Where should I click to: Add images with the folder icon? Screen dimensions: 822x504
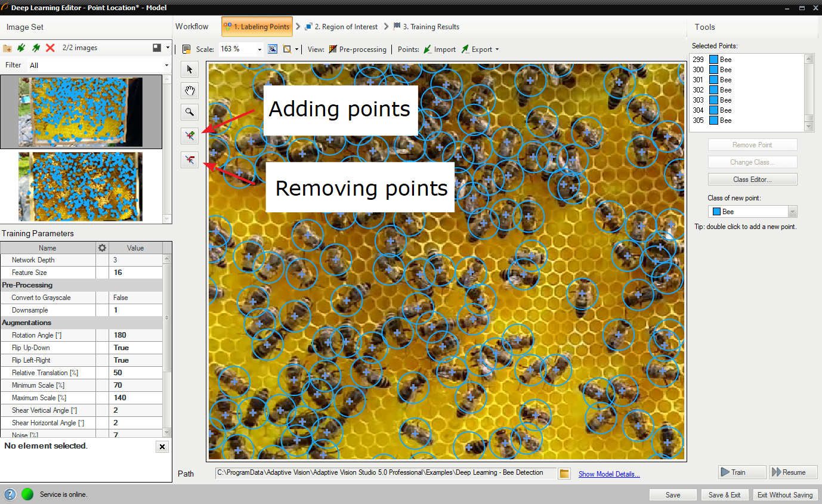pyautogui.click(x=8, y=48)
